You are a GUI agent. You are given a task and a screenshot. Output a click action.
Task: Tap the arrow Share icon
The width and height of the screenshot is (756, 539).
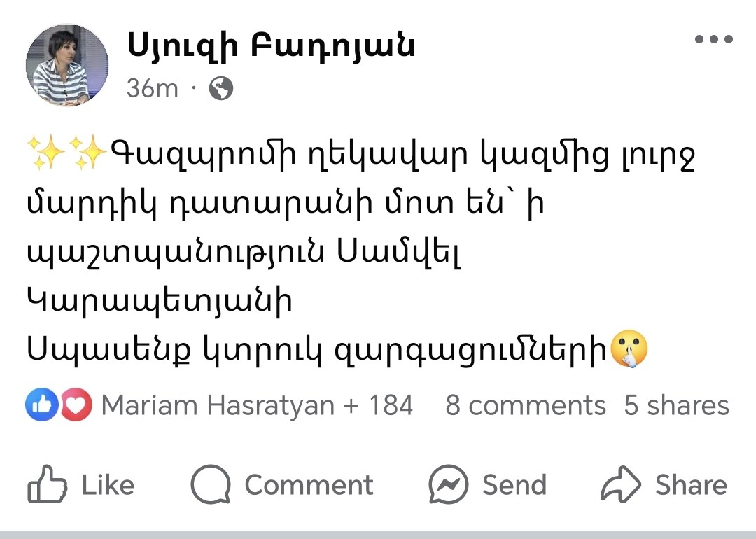pos(621,484)
